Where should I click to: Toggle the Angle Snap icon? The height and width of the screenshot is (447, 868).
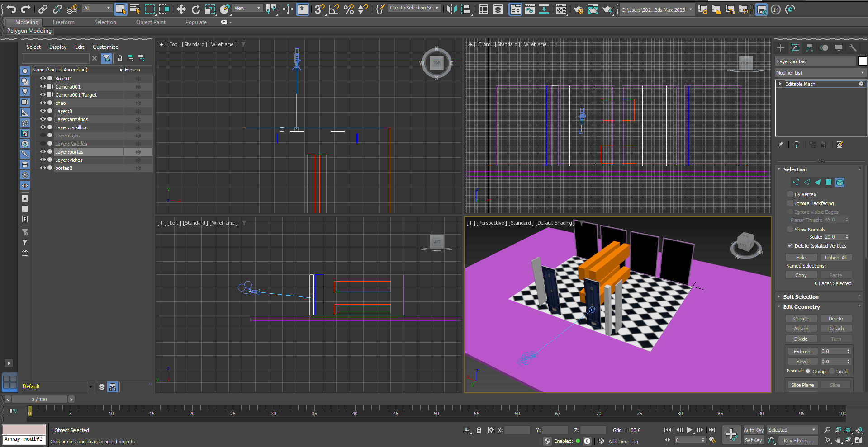pos(334,9)
